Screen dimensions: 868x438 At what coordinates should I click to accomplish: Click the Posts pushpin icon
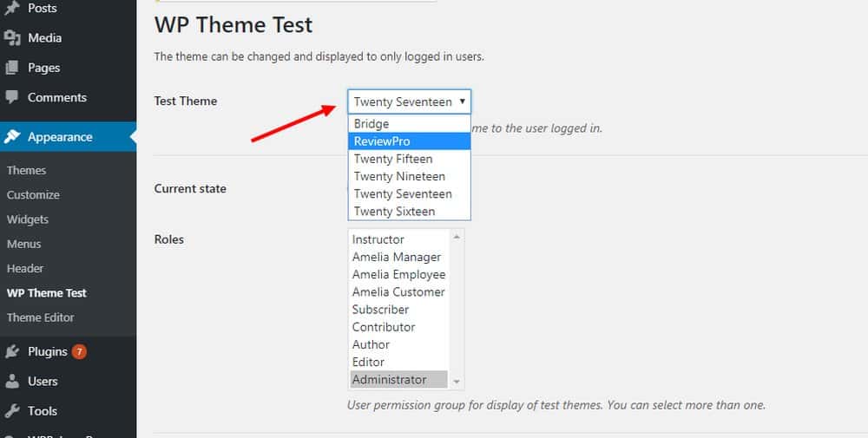pyautogui.click(x=12, y=9)
